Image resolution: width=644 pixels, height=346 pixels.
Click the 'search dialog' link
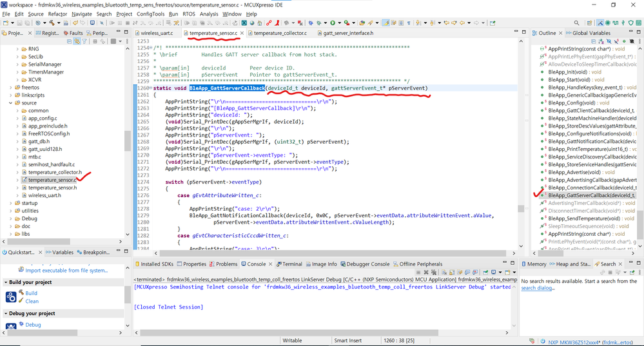538,288
